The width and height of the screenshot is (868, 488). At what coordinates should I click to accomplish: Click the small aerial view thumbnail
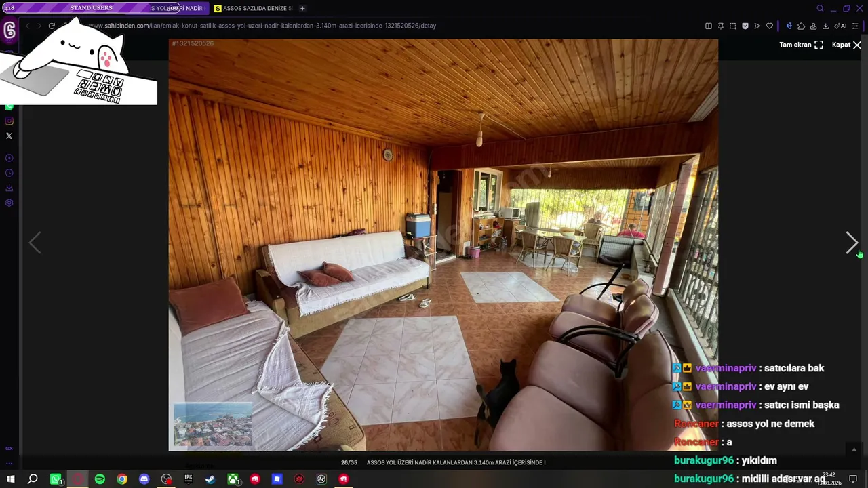click(x=213, y=424)
